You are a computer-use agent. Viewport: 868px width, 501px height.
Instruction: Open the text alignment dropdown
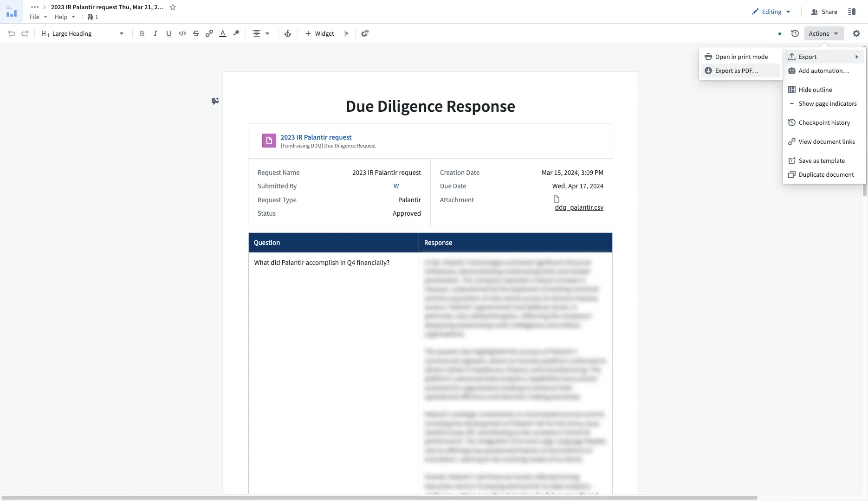point(261,33)
